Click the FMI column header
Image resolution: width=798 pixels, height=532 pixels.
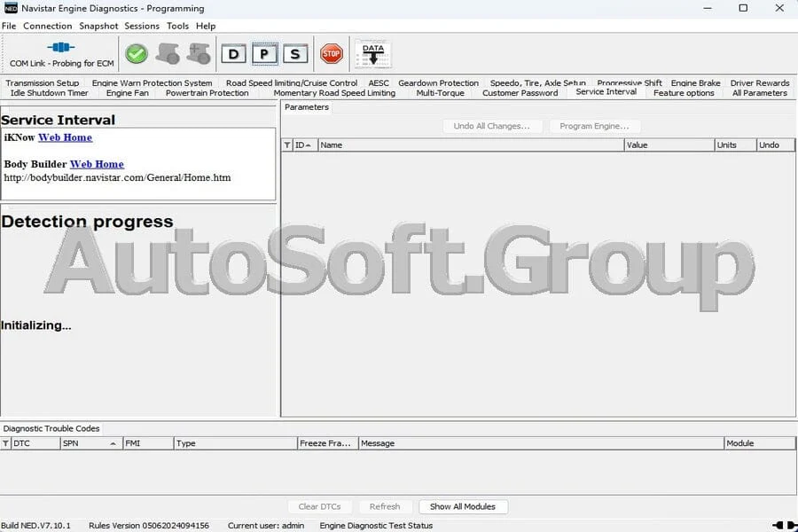pyautogui.click(x=148, y=443)
